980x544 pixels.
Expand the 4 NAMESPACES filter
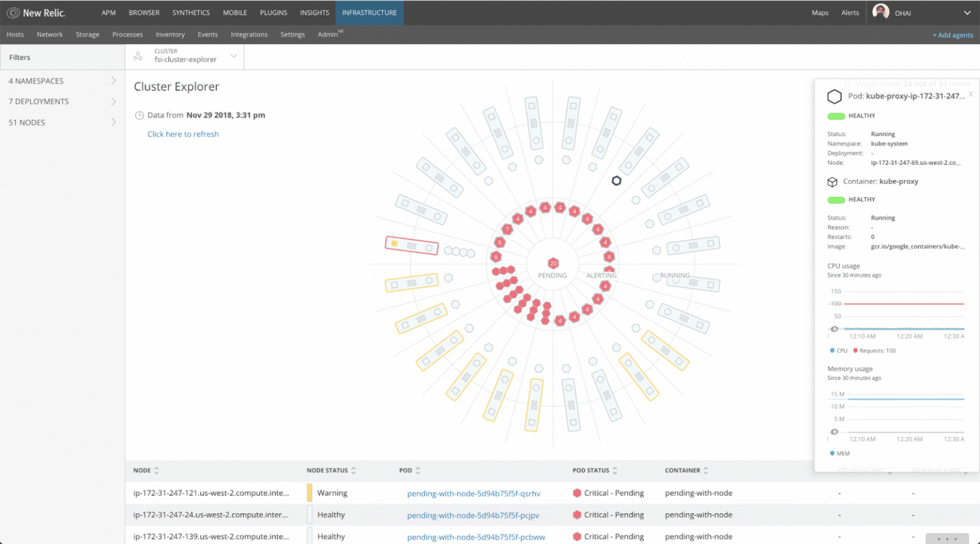click(x=62, y=81)
